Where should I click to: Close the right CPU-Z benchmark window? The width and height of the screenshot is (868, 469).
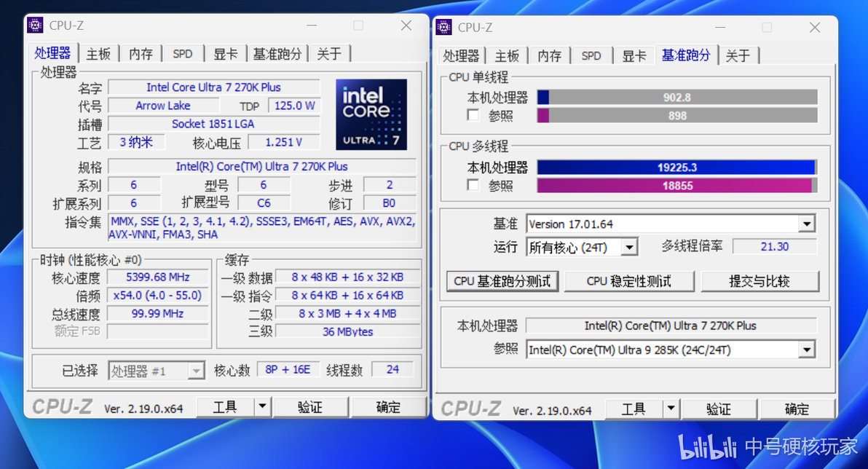(815, 28)
